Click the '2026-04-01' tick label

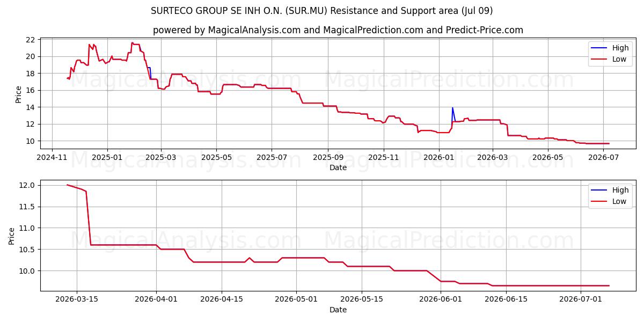(156, 300)
